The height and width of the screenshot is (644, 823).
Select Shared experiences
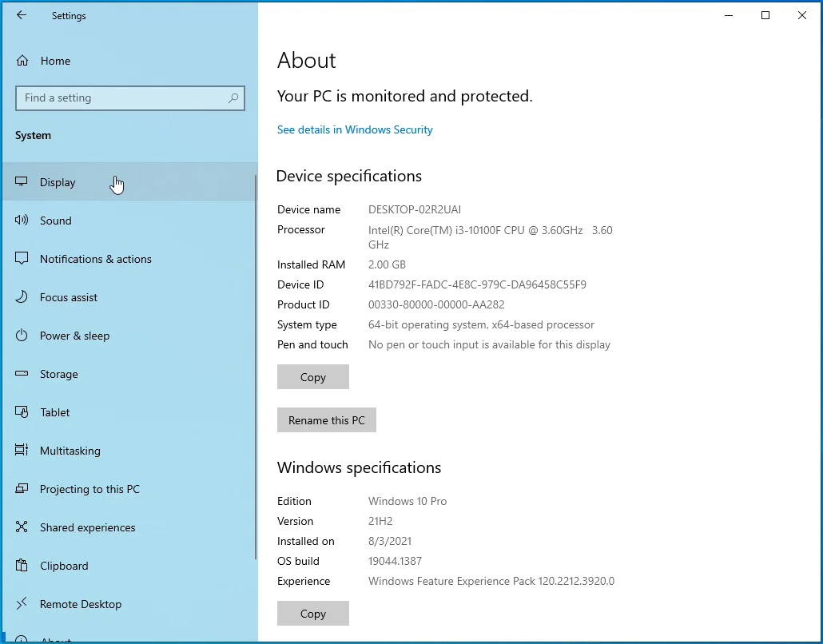coord(129,527)
